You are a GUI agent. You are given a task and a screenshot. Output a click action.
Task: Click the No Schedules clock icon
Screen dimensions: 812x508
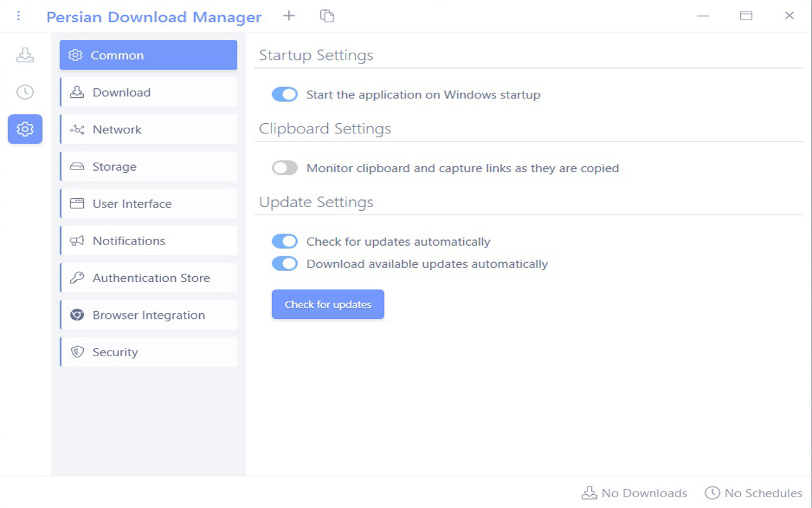712,493
